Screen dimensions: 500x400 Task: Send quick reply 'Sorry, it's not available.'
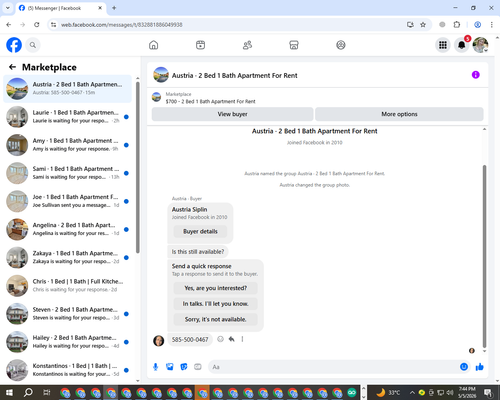tap(216, 319)
